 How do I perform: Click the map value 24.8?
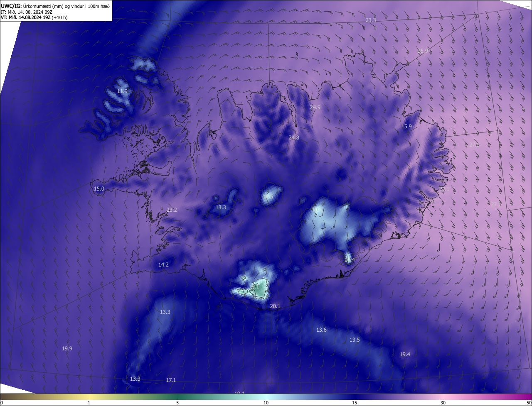(x=294, y=137)
